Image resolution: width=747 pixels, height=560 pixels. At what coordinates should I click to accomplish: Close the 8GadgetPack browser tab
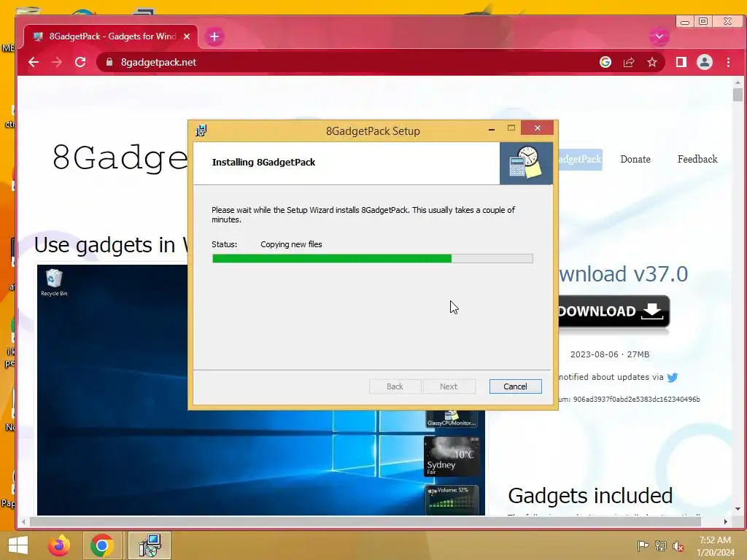187,36
